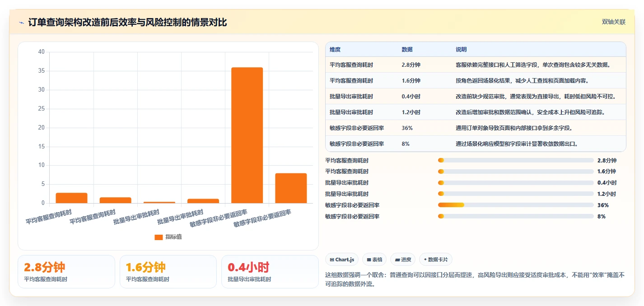Viewport: 644px width, 306px height.
Task: Click the description starting 客服依赖完整接口
Action: click(x=533, y=65)
